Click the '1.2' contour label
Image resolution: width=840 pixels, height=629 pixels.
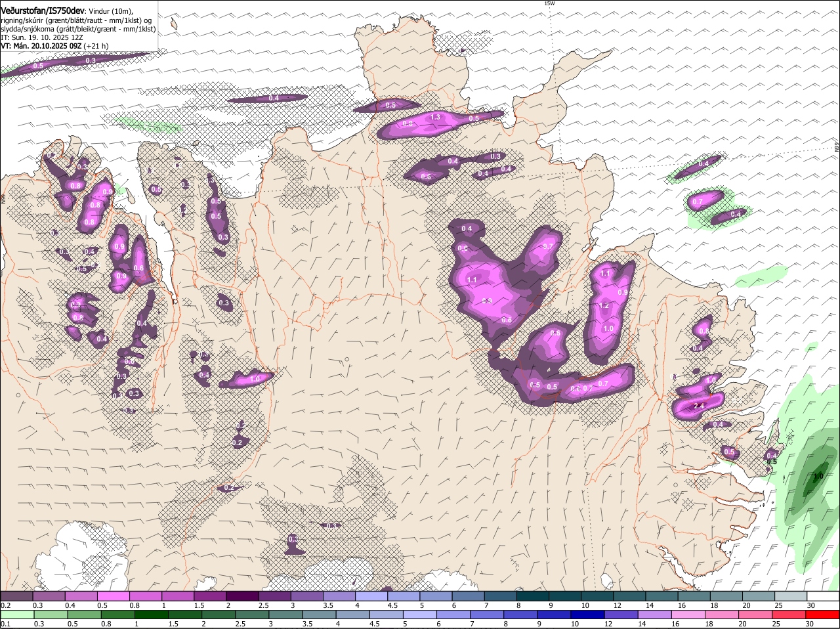[604, 305]
